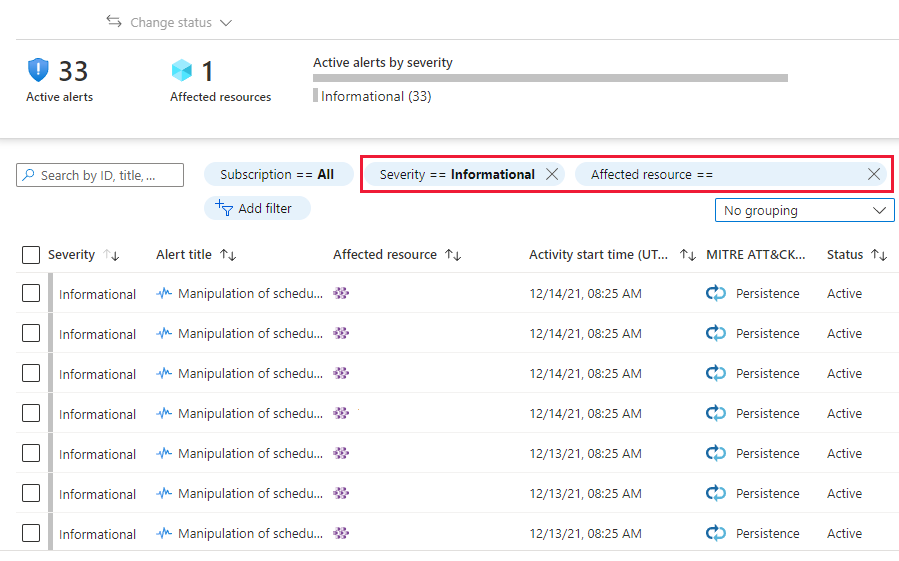Click the MITRE ATT&CK column header
This screenshot has height=561, width=899.
pyautogui.click(x=756, y=255)
